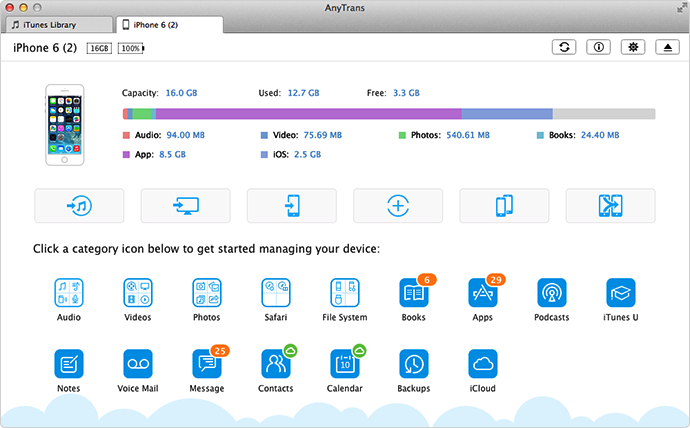Click the Used value 12.7 GB

(304, 93)
